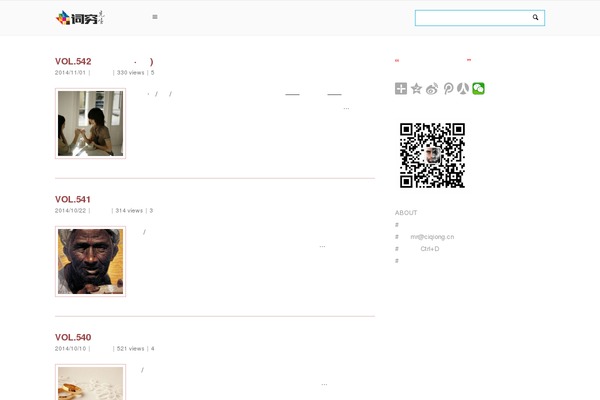
Task: Click the ABOUT sidebar heading
Action: [x=406, y=213]
